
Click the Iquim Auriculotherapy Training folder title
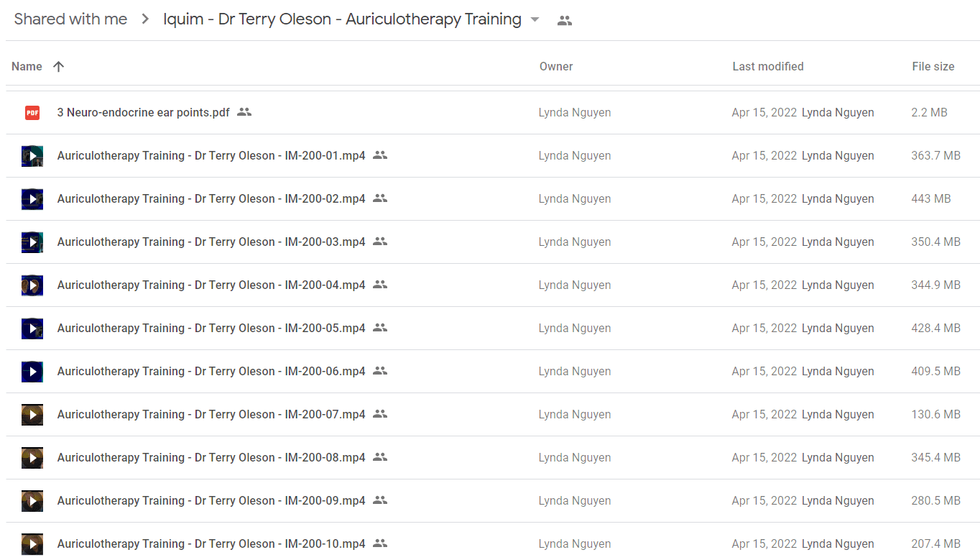point(342,19)
